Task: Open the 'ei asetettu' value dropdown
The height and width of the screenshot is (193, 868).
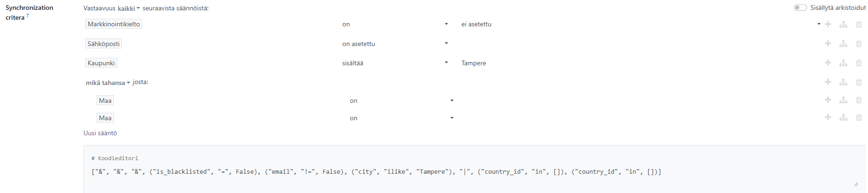Action: [x=640, y=24]
